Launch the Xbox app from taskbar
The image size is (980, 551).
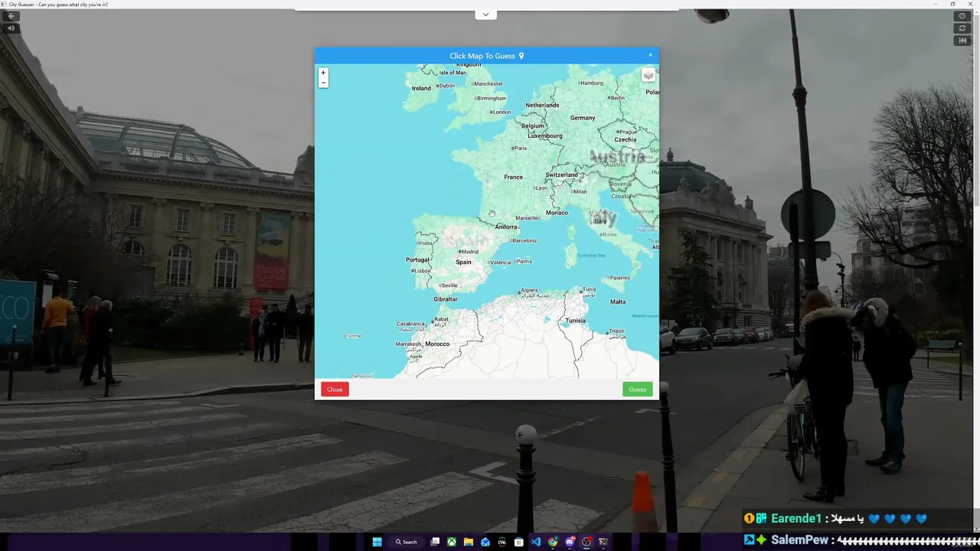tap(452, 542)
